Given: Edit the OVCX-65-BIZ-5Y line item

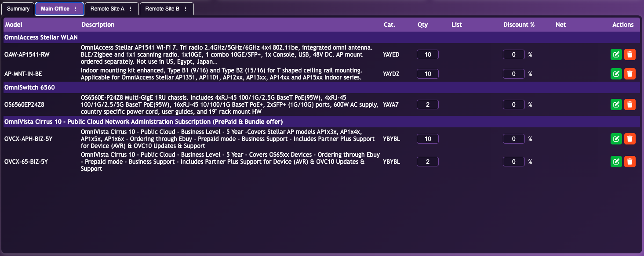Looking at the screenshot, I should 616,162.
